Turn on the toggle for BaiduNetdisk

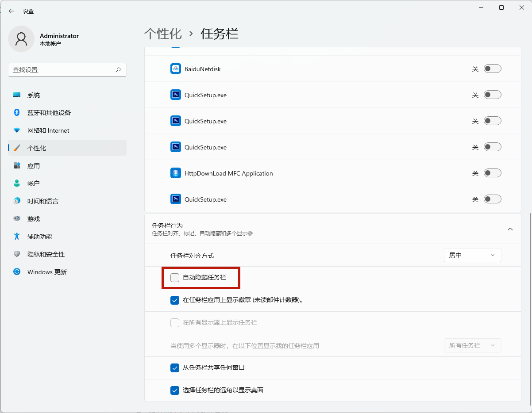(492, 69)
